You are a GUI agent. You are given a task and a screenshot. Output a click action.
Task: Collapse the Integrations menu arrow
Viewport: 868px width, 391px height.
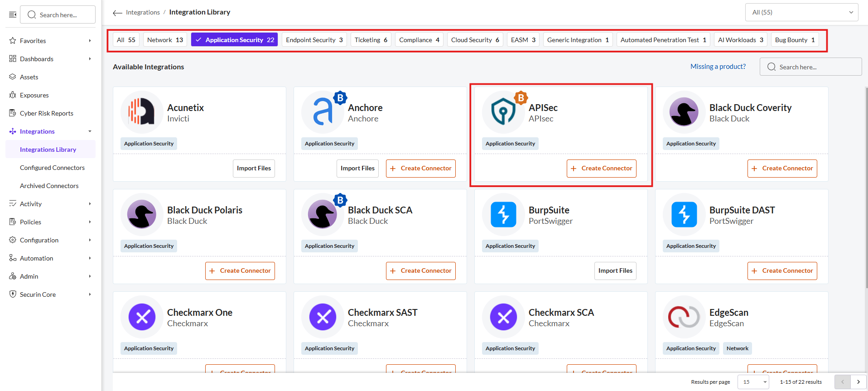90,131
